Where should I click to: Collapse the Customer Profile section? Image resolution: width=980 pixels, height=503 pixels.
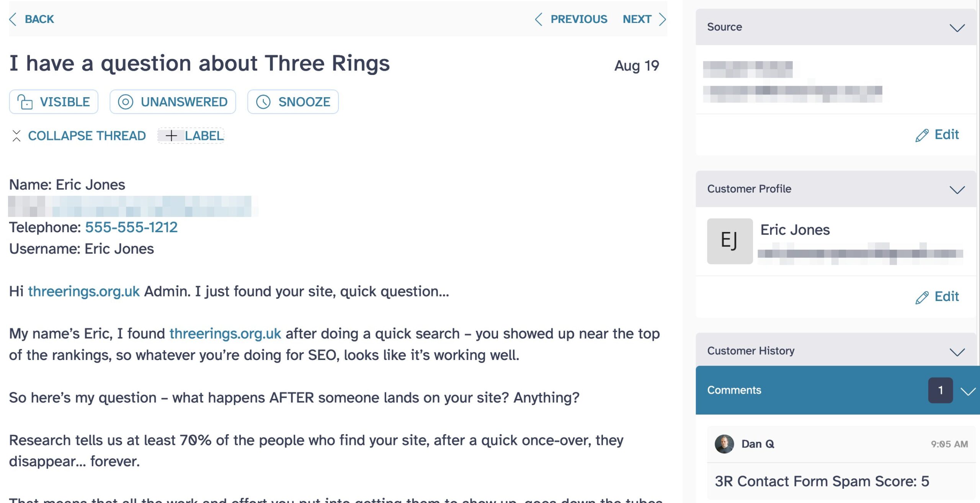click(957, 190)
